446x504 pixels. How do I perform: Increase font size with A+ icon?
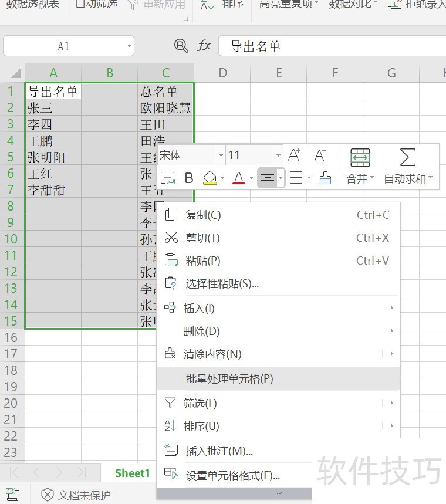click(294, 155)
